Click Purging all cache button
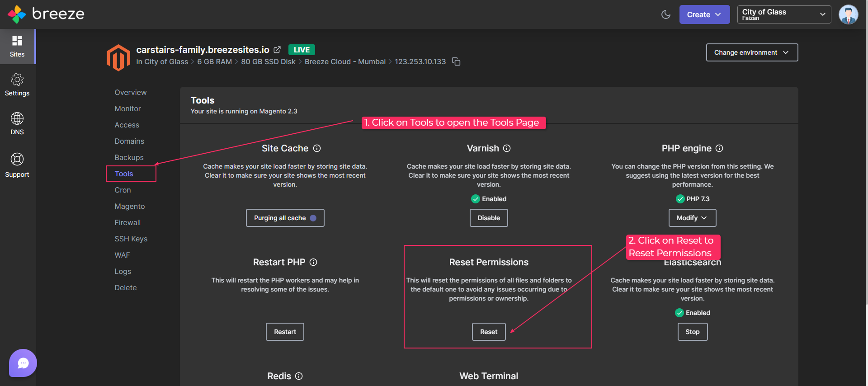The width and height of the screenshot is (868, 386). [x=285, y=218]
